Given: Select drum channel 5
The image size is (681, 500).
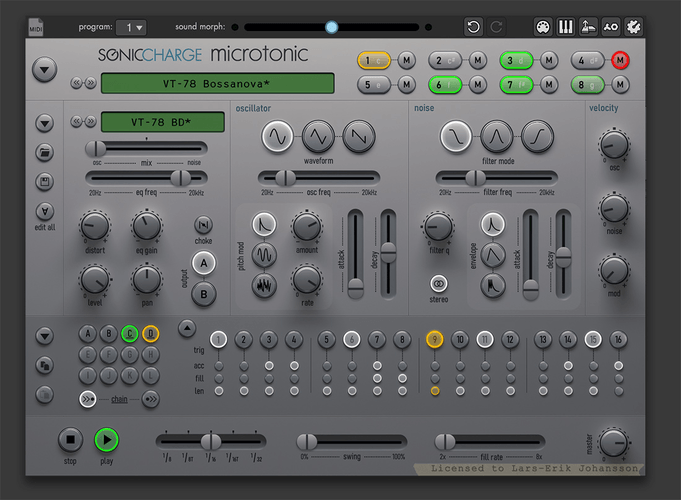Looking at the screenshot, I should [x=374, y=84].
